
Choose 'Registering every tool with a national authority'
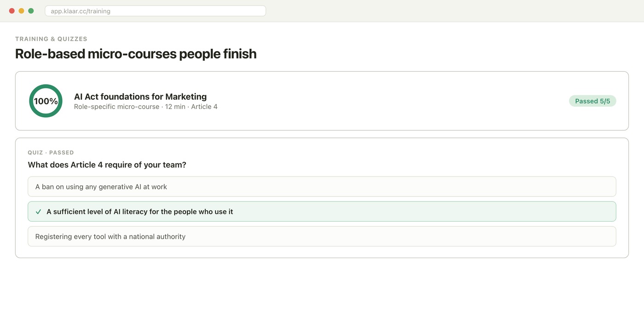[322, 236]
